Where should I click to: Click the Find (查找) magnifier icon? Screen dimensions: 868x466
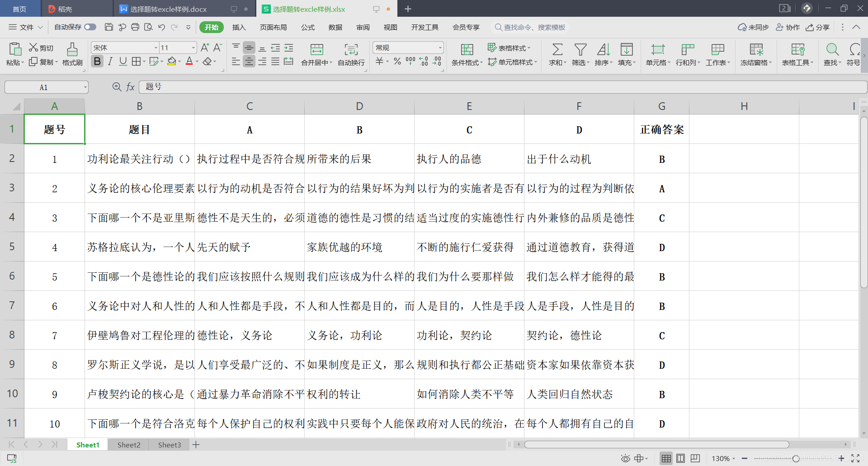click(x=832, y=49)
